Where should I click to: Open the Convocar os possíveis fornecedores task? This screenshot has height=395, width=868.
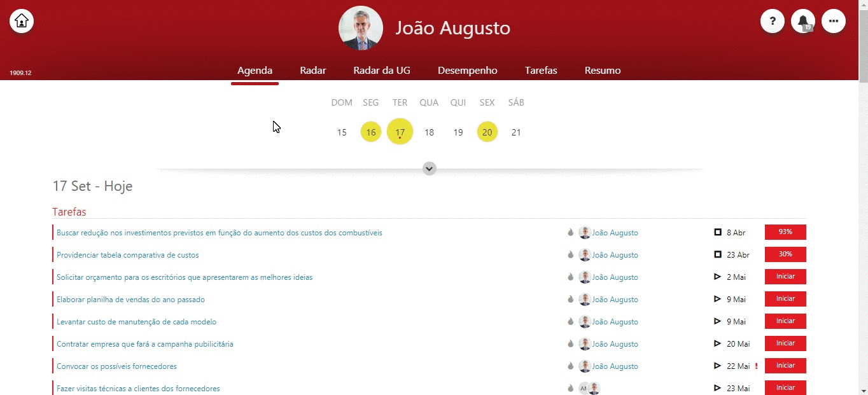click(116, 366)
